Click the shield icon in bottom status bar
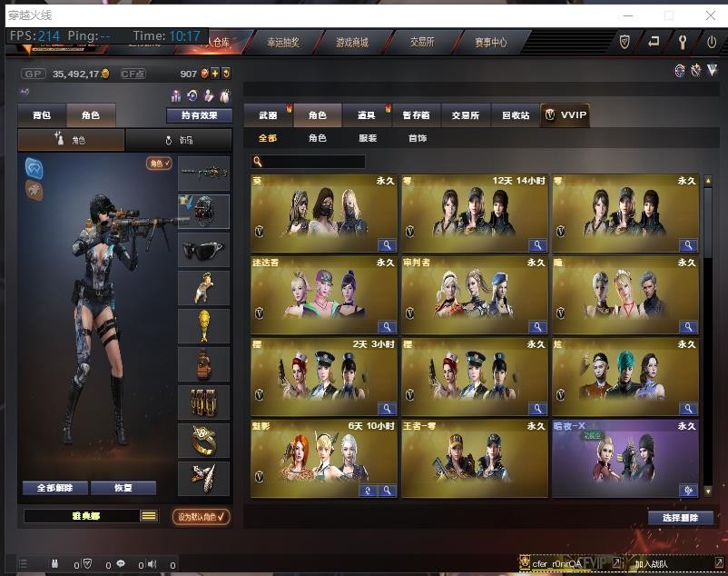The height and width of the screenshot is (576, 728). tap(87, 564)
